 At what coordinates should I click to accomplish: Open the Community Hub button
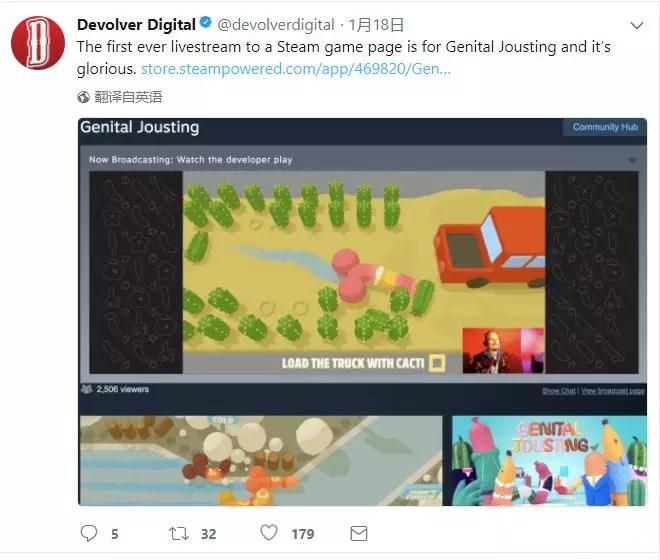point(605,127)
